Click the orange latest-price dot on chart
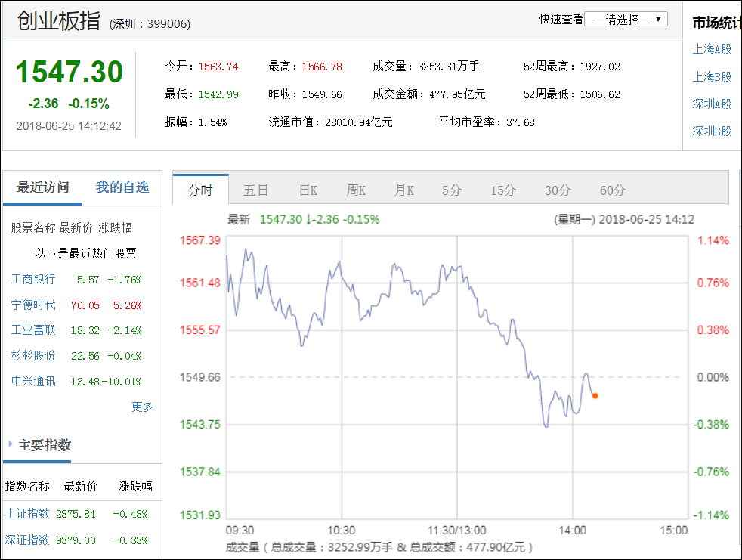This screenshot has width=742, height=560. [x=595, y=395]
